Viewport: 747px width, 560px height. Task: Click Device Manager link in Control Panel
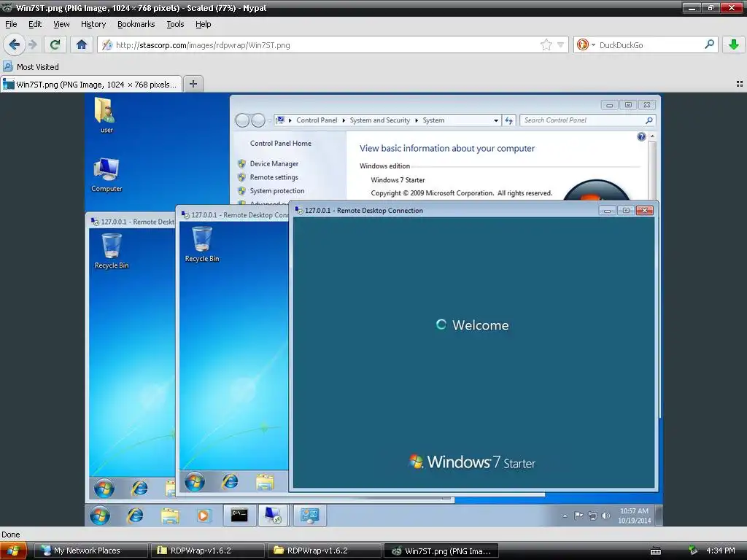tap(274, 164)
